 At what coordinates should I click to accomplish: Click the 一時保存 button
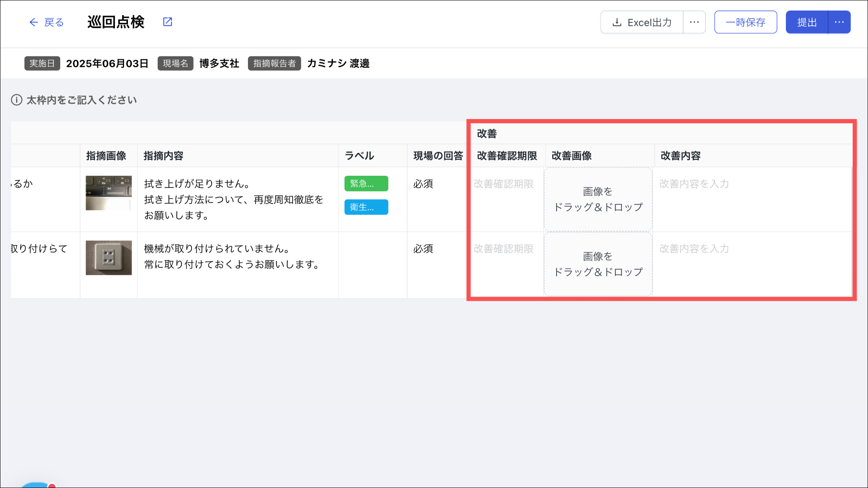tap(746, 22)
